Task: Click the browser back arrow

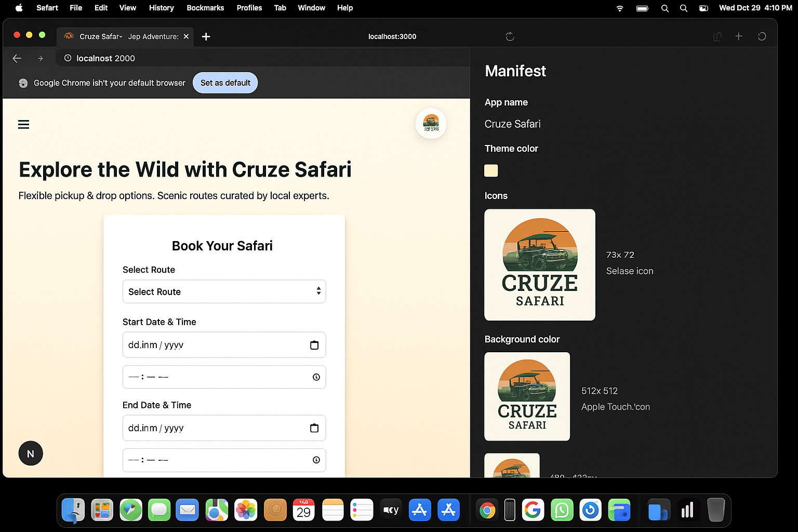Action: click(x=17, y=58)
